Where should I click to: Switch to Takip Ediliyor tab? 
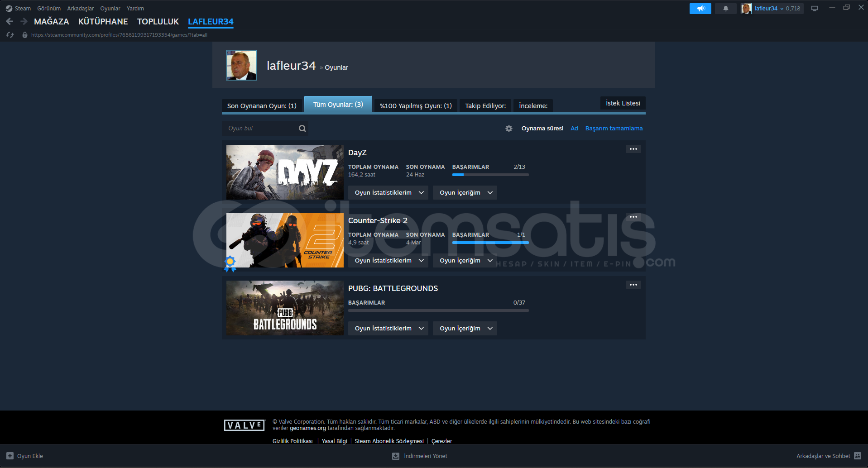pos(485,105)
